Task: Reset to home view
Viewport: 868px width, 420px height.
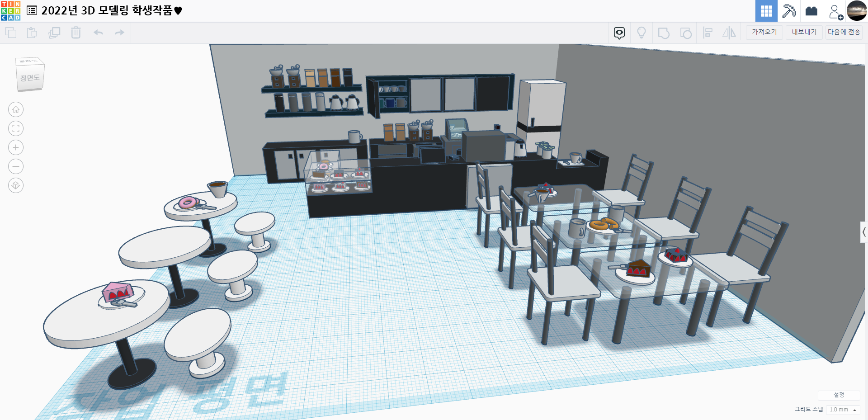Action: coord(16,109)
